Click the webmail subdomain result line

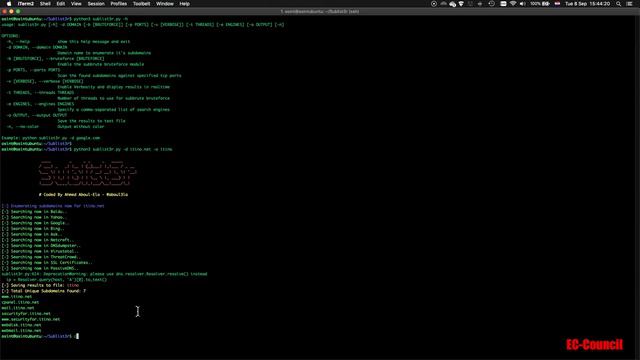click(x=21, y=331)
